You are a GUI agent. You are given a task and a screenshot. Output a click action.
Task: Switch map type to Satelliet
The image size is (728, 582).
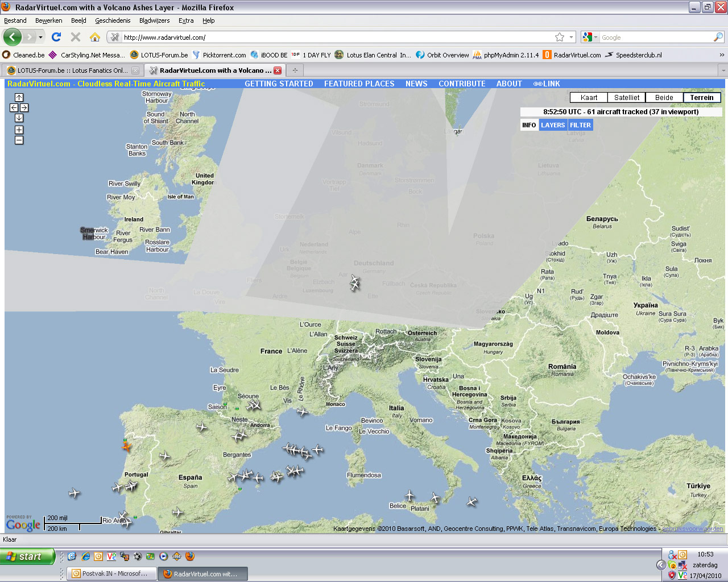[x=627, y=97]
